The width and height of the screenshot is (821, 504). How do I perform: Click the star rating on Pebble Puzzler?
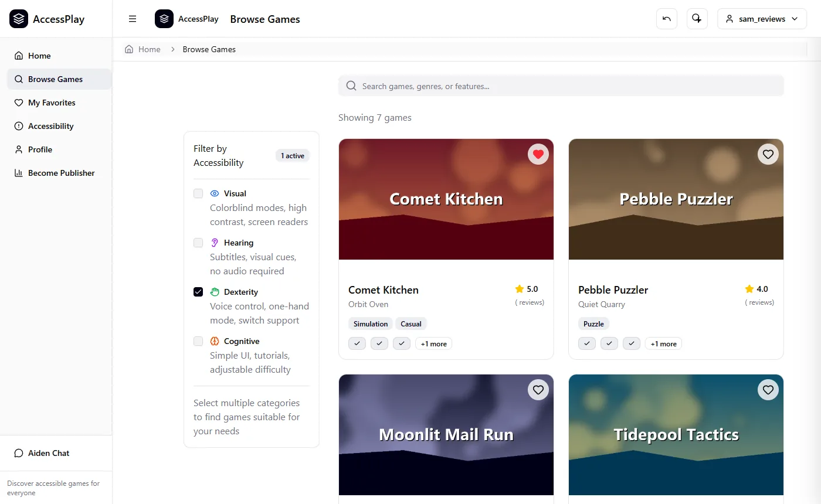[756, 289]
